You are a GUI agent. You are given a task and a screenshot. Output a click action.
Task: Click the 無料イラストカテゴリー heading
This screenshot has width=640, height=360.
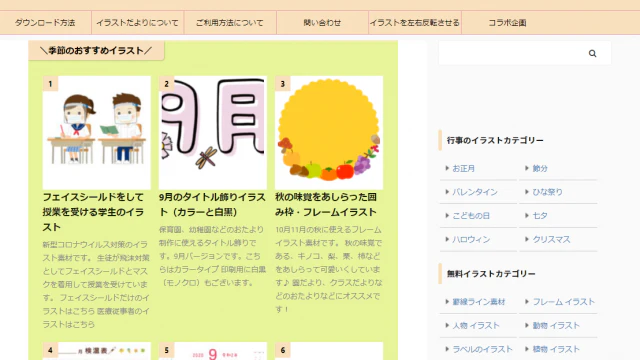tap(491, 274)
